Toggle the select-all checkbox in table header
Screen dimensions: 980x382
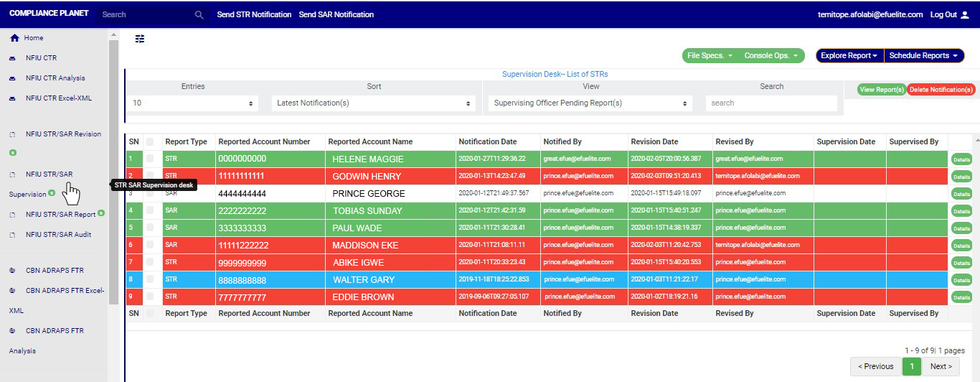[151, 141]
